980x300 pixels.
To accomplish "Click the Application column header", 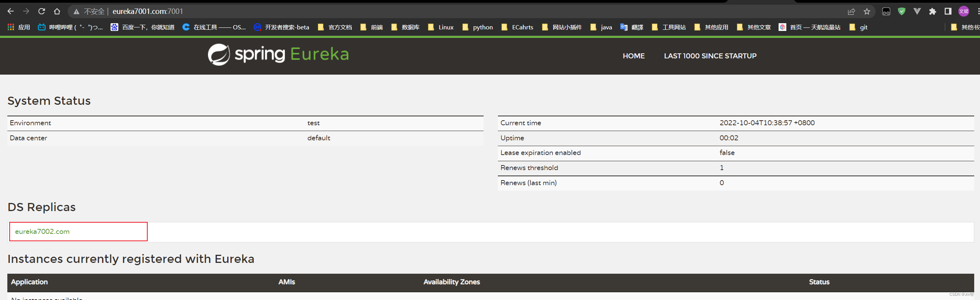I will pos(29,282).
